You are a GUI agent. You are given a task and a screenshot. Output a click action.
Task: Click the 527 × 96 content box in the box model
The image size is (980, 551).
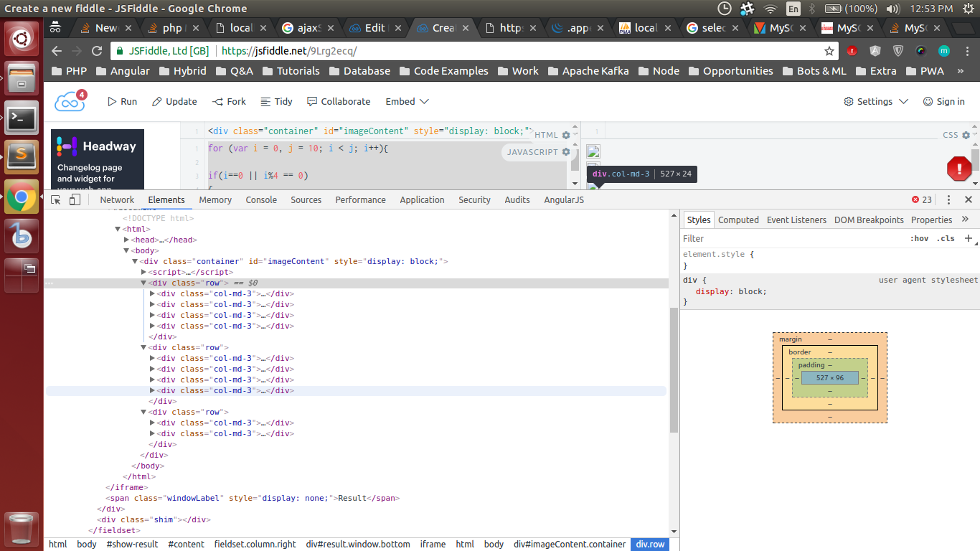click(x=830, y=378)
